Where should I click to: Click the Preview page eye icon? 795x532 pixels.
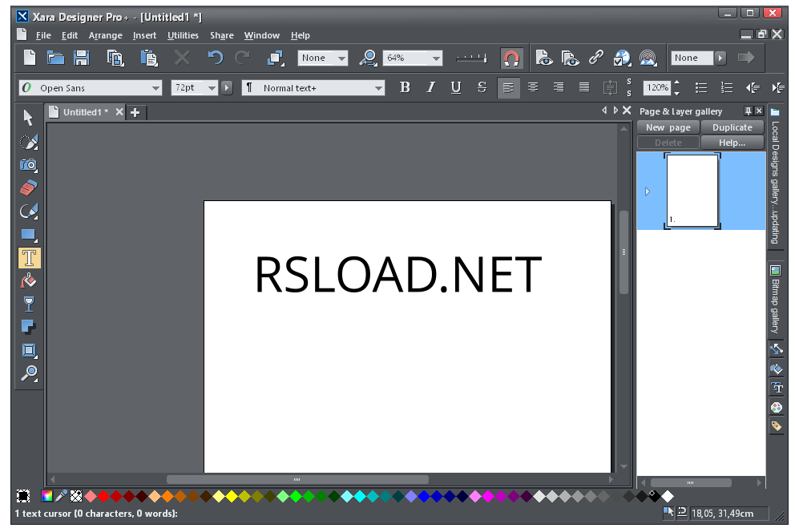544,58
